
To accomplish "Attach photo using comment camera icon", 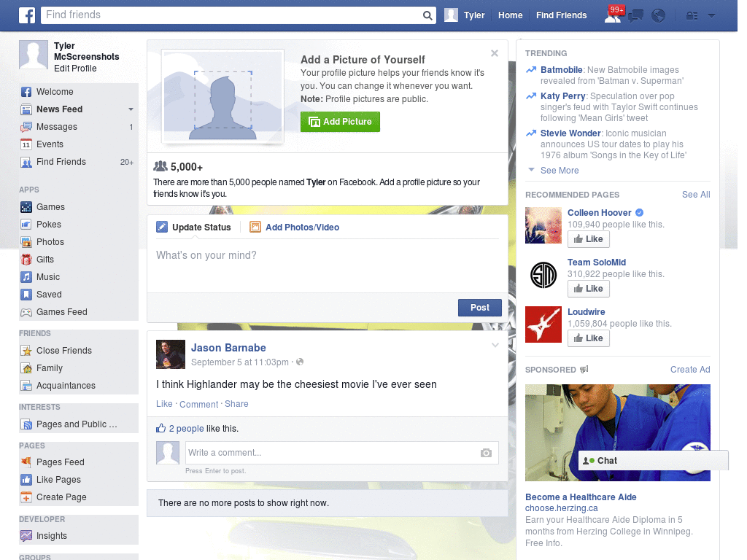I will [486, 453].
